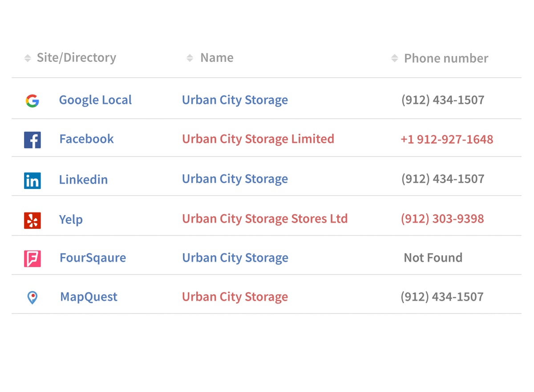Click the Google logo icon
The image size is (534, 392).
click(x=32, y=101)
